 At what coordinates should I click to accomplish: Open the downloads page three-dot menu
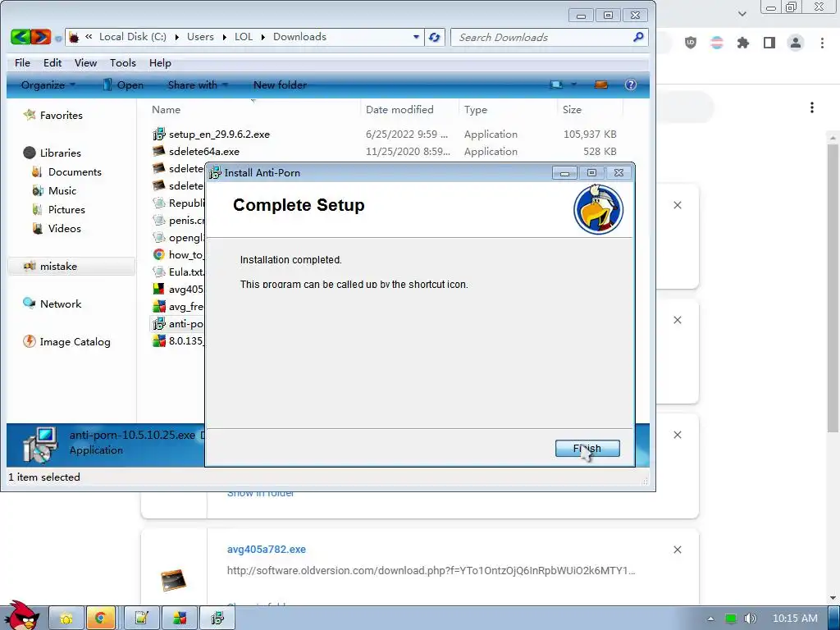click(x=811, y=107)
